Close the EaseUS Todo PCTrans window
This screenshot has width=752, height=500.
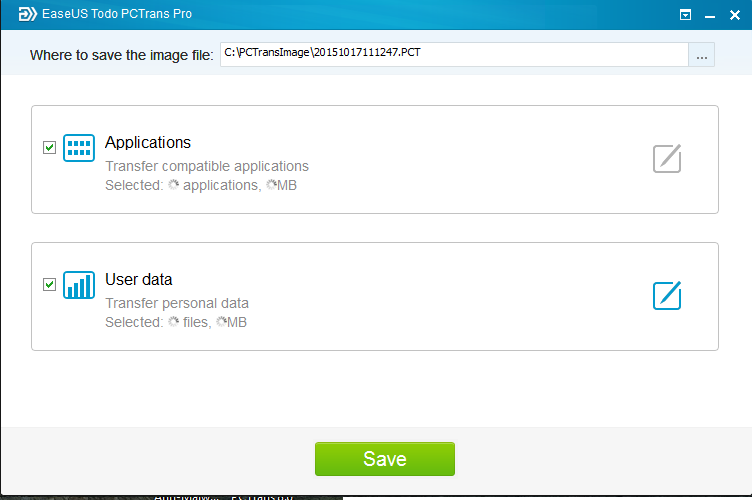(735, 15)
